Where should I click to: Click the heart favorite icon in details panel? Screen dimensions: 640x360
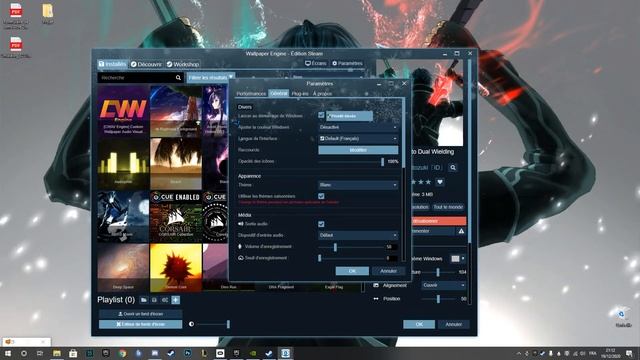440,182
